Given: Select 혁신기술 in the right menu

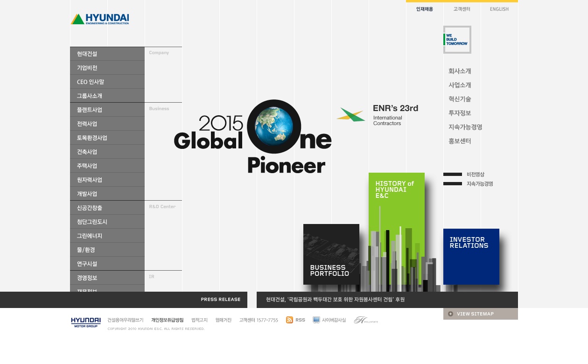Looking at the screenshot, I should point(460,99).
